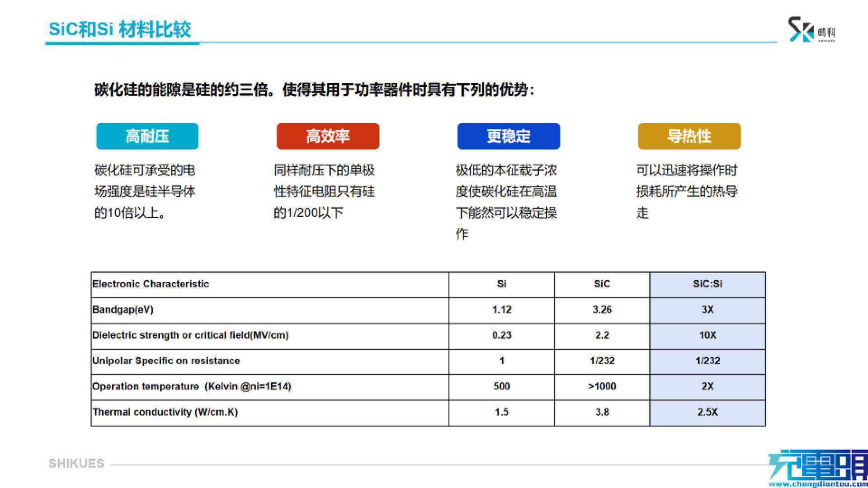Click the Bandgap(eV) row label
Viewport: 868px width, 488px height.
tap(123, 310)
